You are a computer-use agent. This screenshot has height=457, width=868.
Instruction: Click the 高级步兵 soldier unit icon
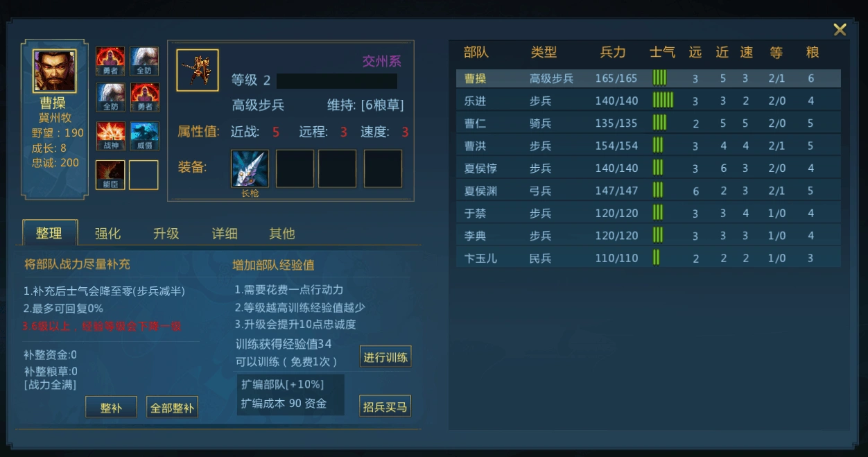198,70
